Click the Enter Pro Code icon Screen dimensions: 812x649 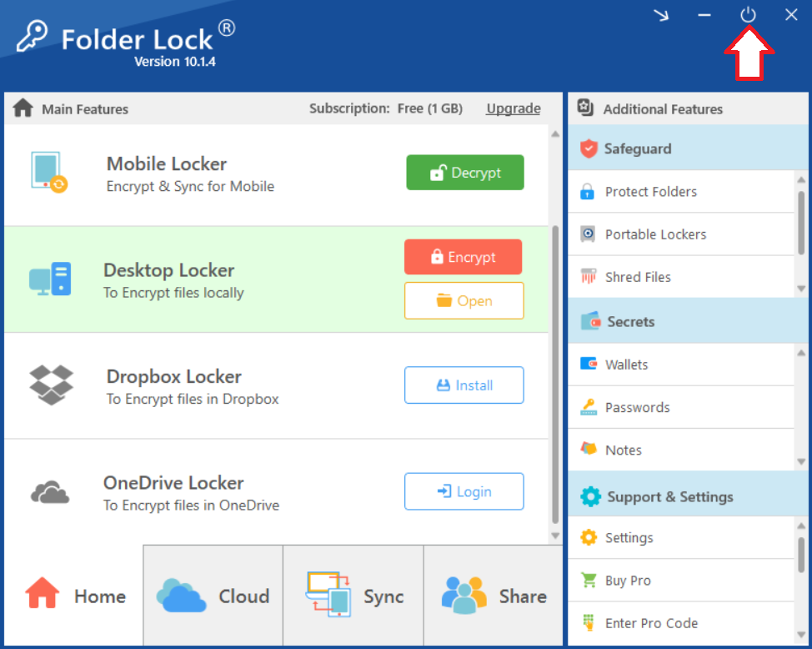(x=589, y=622)
